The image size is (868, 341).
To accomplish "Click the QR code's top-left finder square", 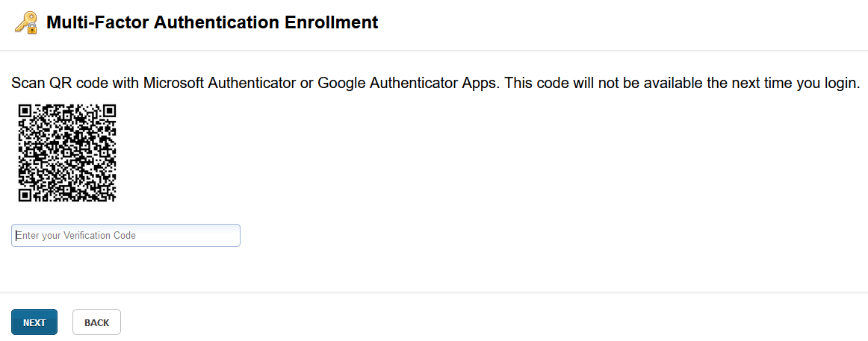I will tap(25, 110).
